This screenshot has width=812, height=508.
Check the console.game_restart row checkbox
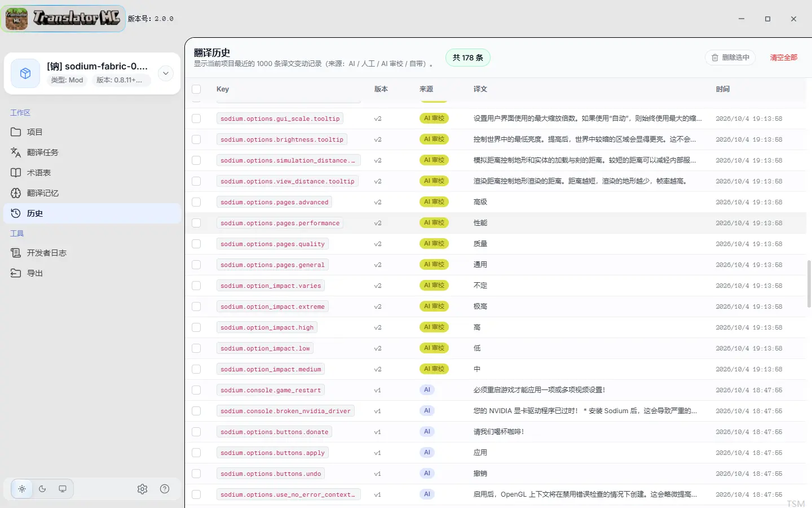(x=196, y=390)
